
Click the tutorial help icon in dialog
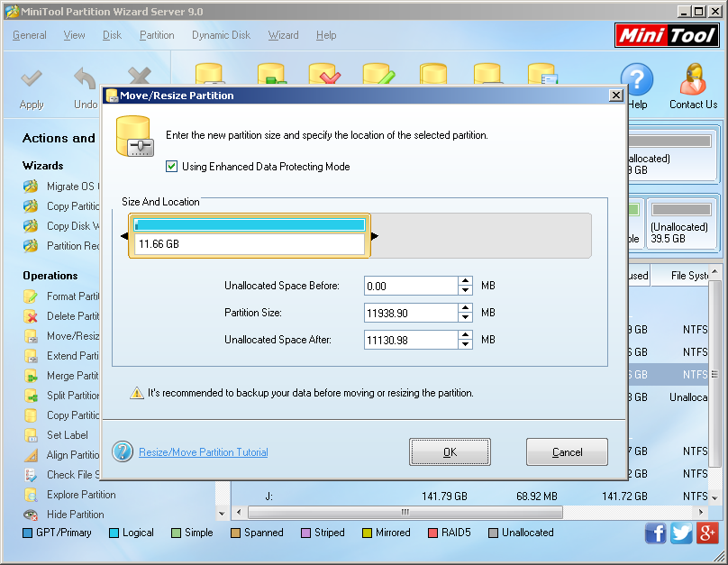pyautogui.click(x=123, y=451)
